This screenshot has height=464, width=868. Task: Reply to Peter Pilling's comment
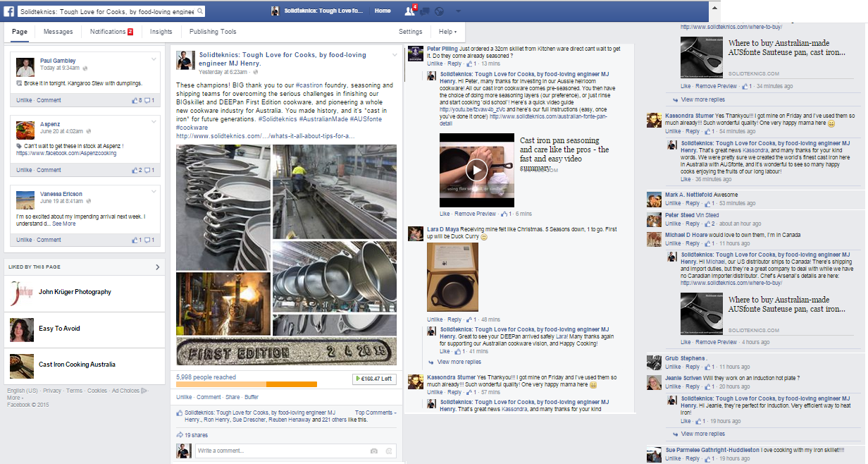(x=454, y=63)
